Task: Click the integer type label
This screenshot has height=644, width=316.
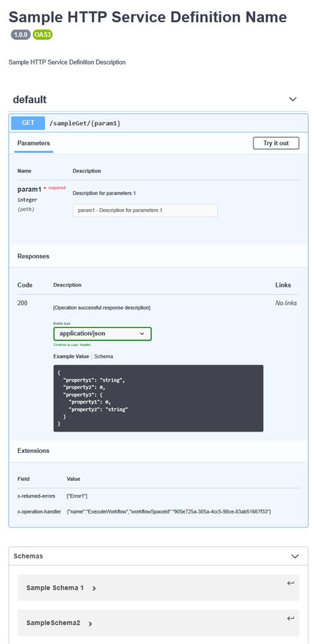Action: click(x=27, y=200)
